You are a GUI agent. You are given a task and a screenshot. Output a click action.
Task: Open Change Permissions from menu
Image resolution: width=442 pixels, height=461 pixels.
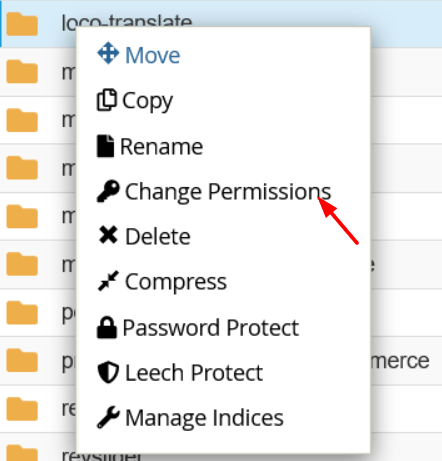[228, 192]
